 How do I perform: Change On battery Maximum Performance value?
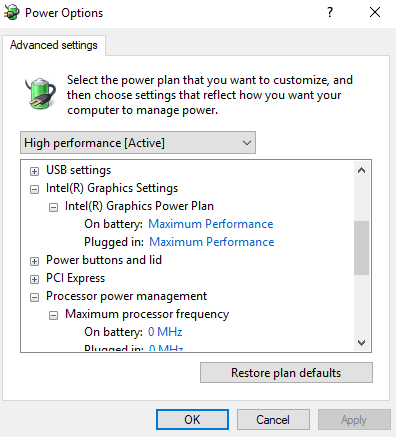(211, 224)
